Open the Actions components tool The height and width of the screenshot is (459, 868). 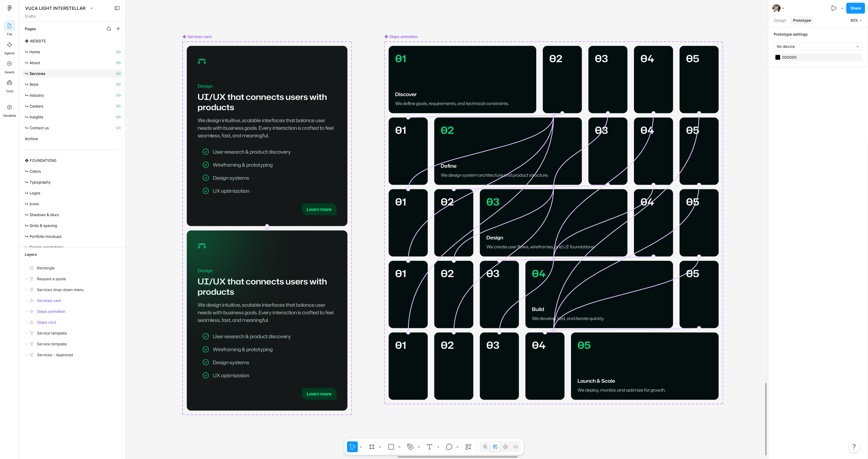tap(468, 447)
